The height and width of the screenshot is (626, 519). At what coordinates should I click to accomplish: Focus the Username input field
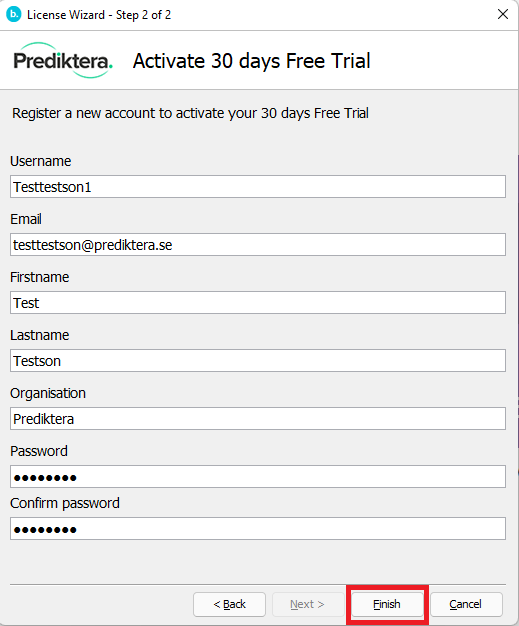tap(258, 186)
